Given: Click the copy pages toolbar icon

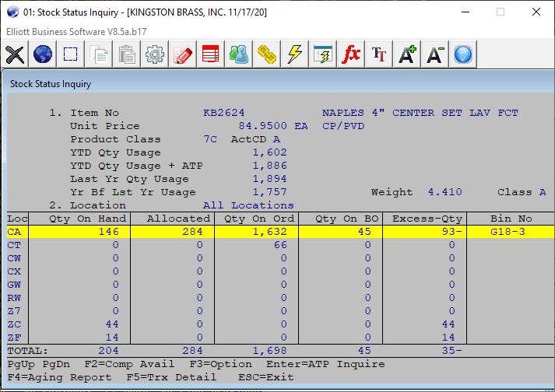Looking at the screenshot, I should [x=99, y=54].
